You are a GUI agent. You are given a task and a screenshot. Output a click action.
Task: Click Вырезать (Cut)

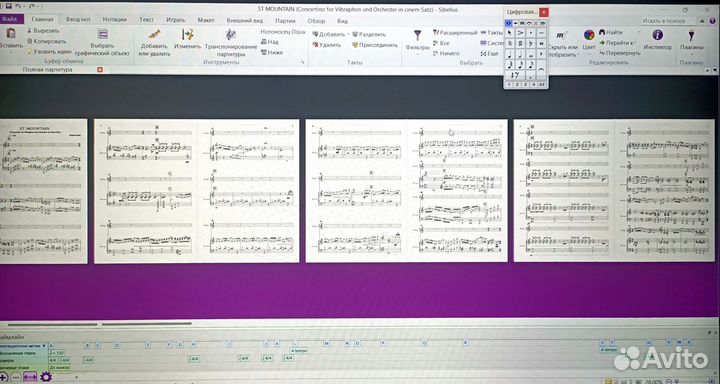point(43,31)
